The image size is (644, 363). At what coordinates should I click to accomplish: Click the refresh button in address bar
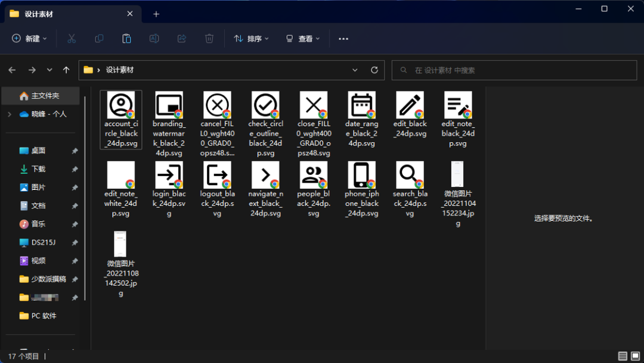tap(374, 70)
